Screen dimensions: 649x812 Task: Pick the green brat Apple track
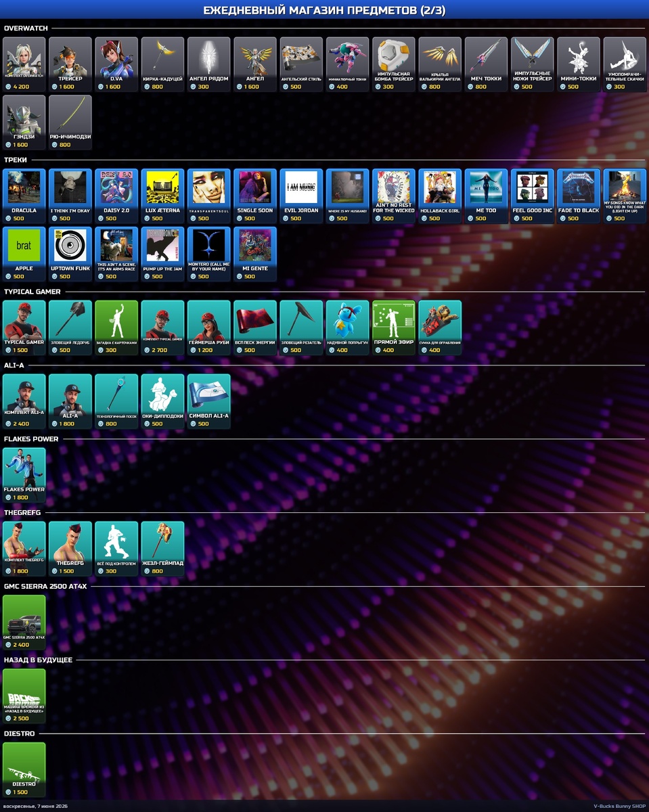24,254
